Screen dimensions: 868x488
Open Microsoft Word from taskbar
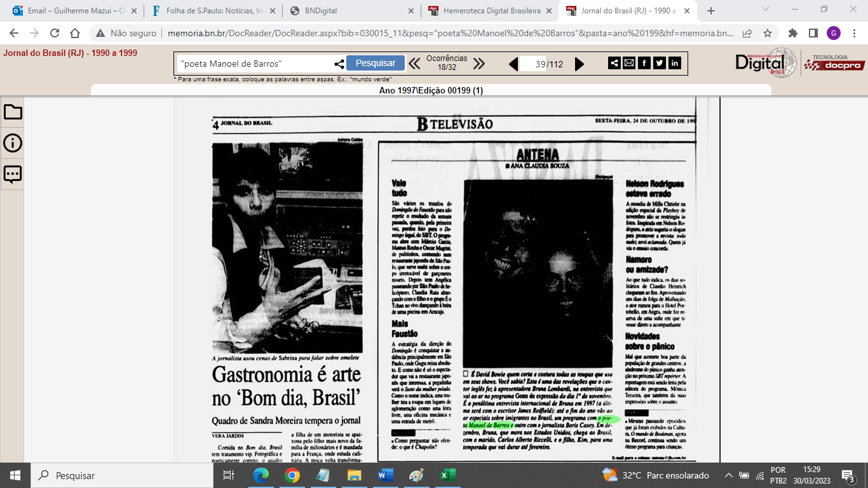coord(385,475)
